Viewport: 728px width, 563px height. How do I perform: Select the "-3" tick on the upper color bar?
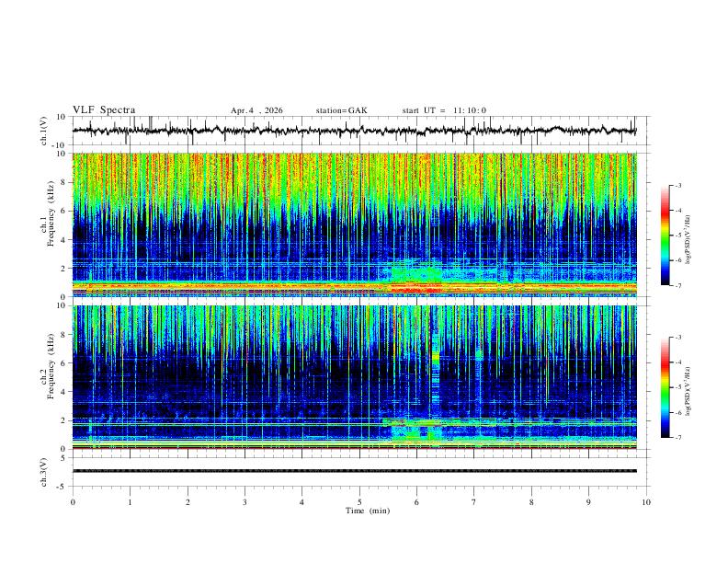(677, 185)
